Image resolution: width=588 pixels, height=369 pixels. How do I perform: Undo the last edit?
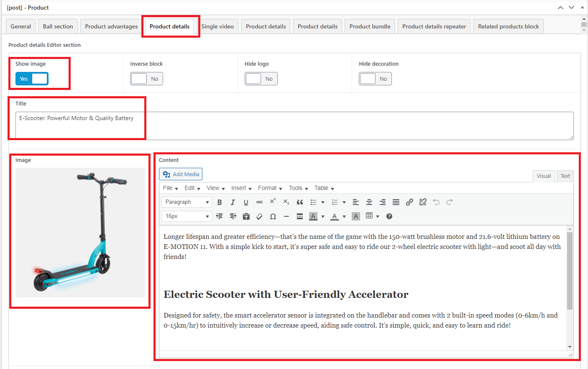click(436, 202)
